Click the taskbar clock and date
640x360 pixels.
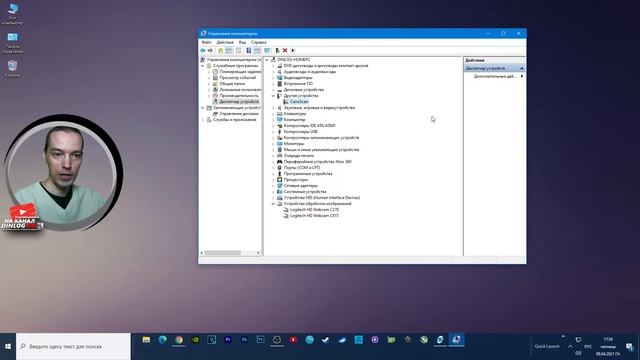608,346
